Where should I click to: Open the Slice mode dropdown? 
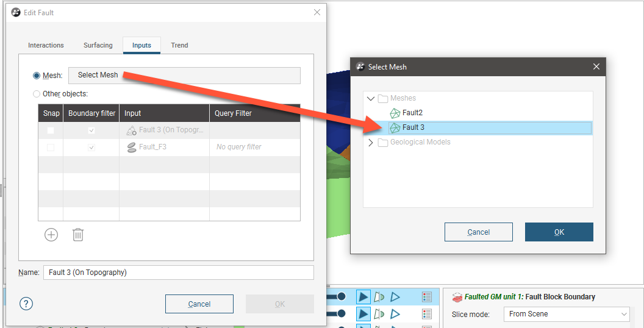567,314
